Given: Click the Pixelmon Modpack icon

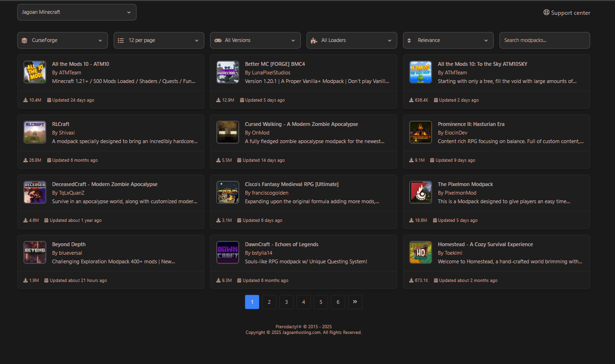Looking at the screenshot, I should click(421, 192).
